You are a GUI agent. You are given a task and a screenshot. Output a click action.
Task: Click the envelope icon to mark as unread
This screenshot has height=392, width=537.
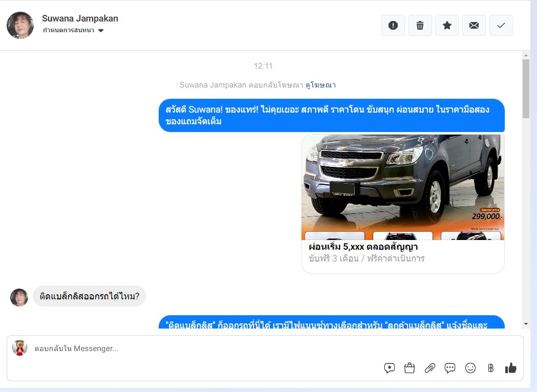click(474, 26)
